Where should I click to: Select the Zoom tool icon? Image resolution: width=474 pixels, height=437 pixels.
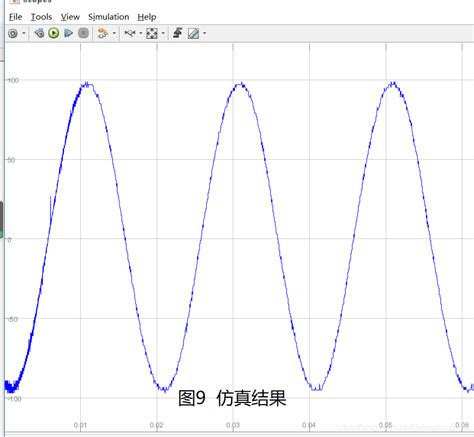pos(130,33)
